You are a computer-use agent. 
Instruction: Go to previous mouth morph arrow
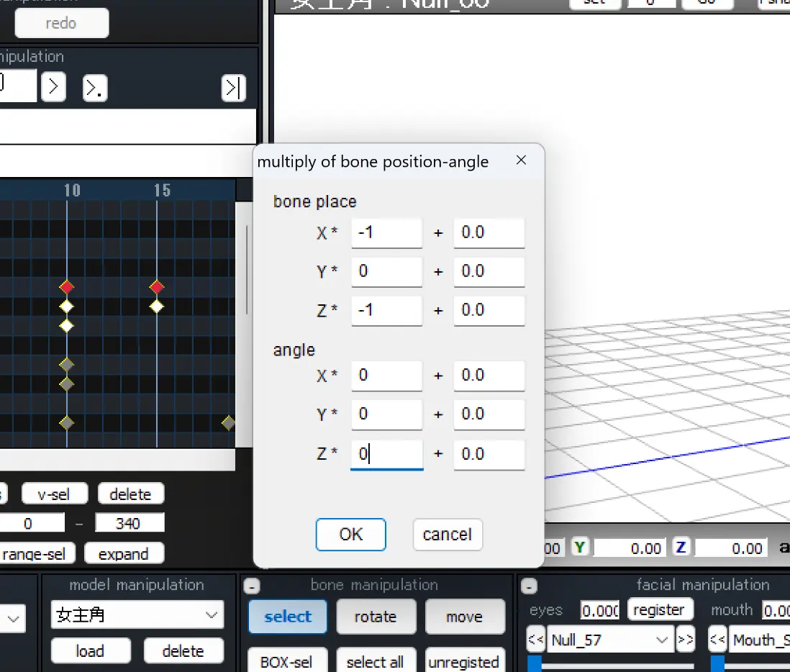717,640
